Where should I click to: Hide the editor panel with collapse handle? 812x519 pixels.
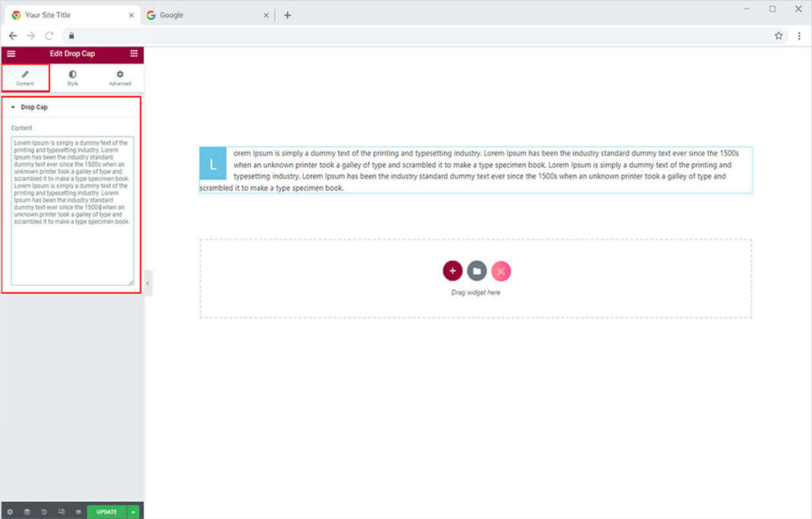pos(147,283)
